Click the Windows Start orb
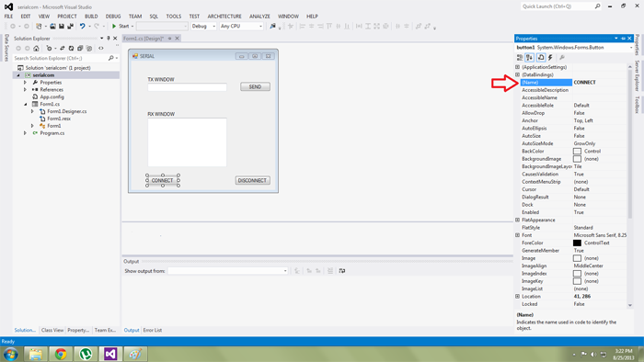 coord(10,354)
